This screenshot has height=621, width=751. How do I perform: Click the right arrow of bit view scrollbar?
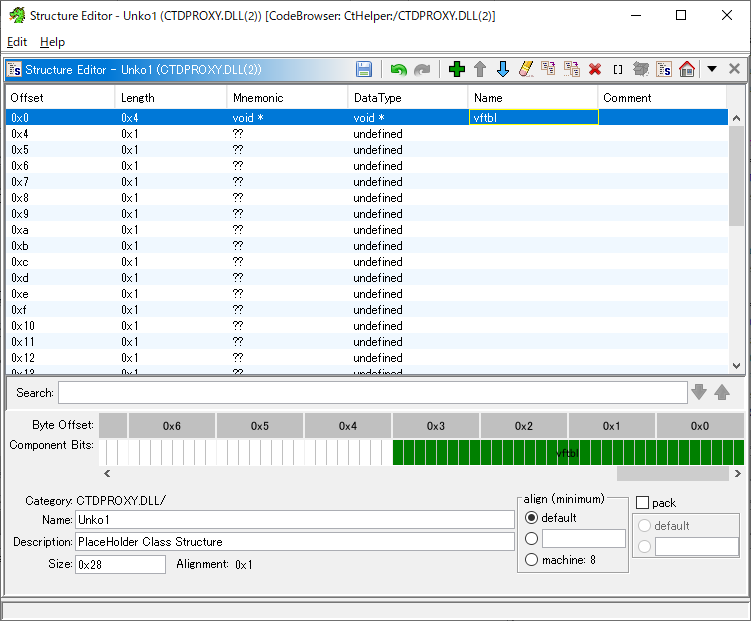[738, 474]
